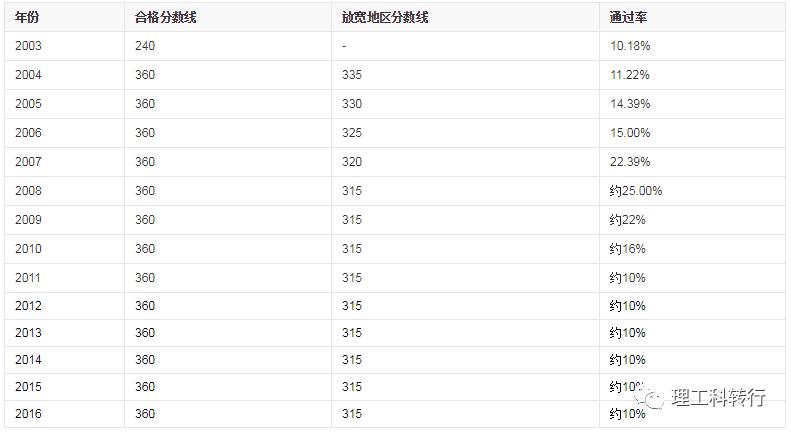
Task: Click the 理工科转行 watermark text
Action: tap(718, 398)
